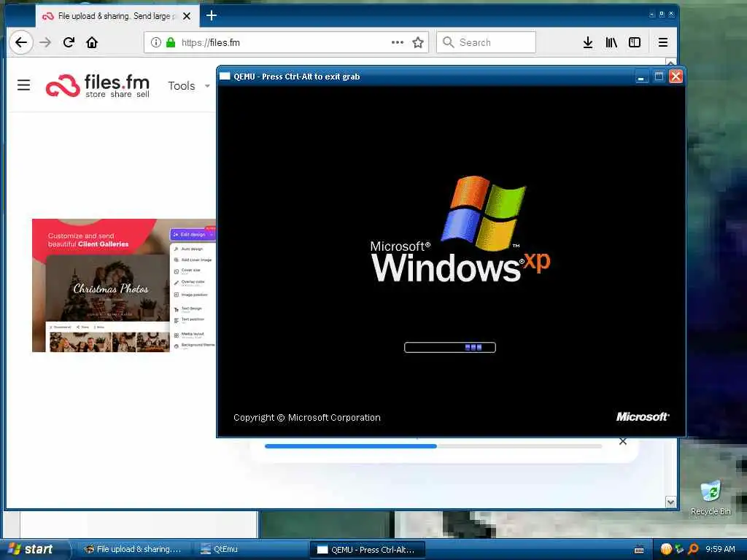Focus the browser Search box

click(x=486, y=42)
